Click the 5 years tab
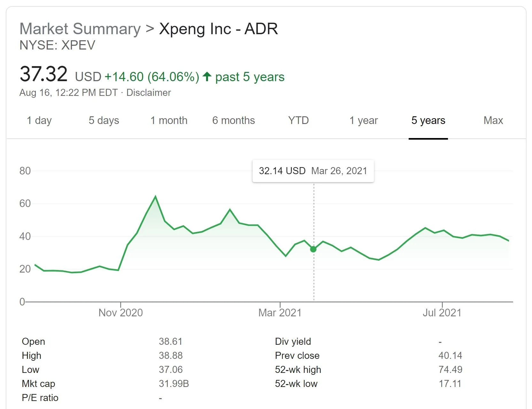Screen dimensions: 532x409 click(x=428, y=120)
